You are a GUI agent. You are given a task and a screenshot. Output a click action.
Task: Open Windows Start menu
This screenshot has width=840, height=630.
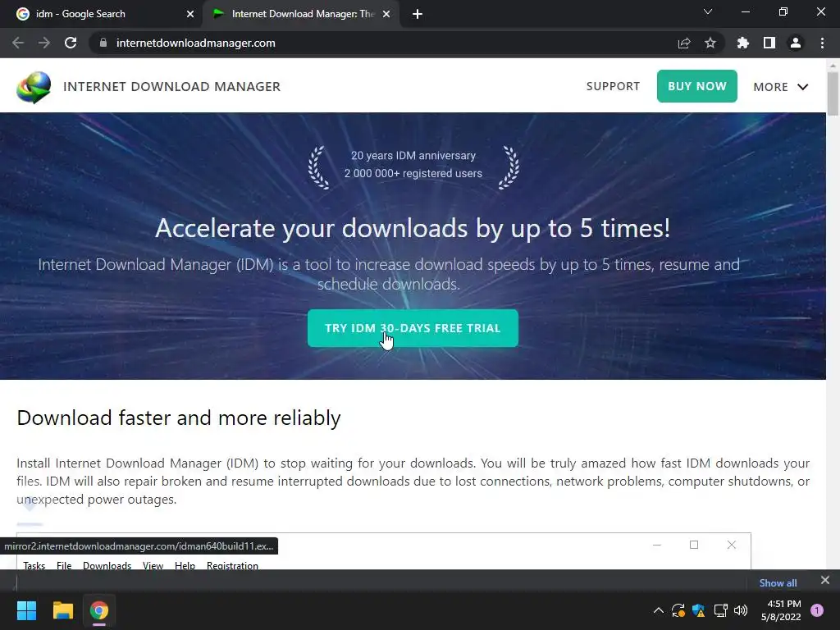[x=26, y=610]
